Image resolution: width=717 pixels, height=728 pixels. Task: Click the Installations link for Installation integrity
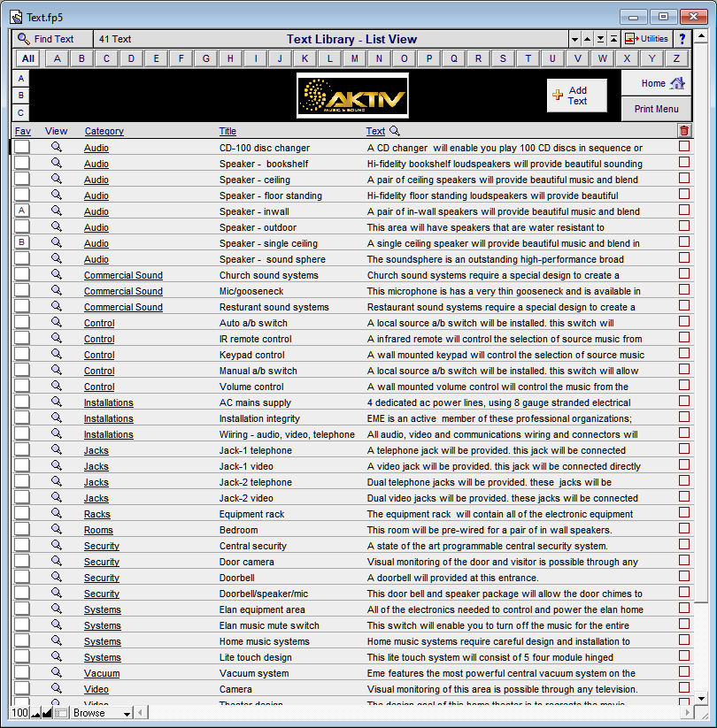coord(109,418)
